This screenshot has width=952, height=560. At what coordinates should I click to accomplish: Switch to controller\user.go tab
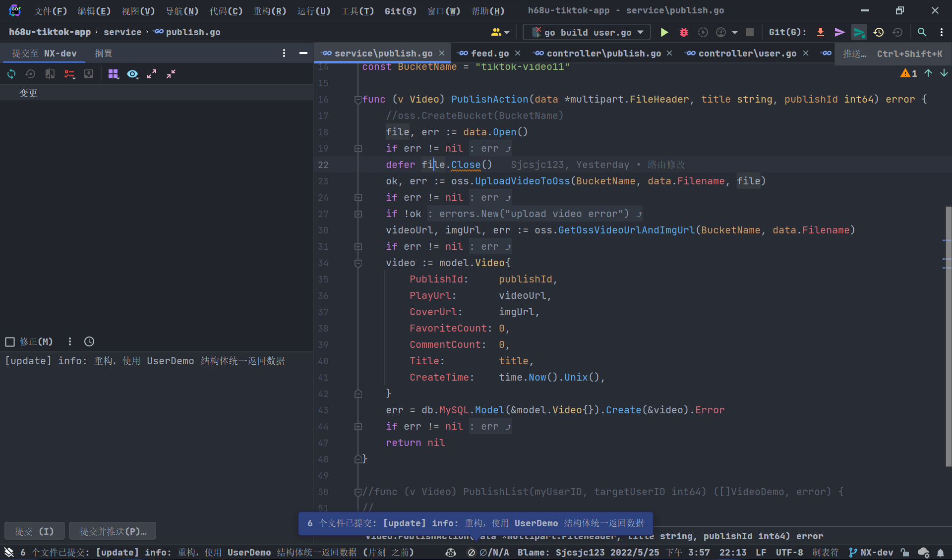click(x=747, y=53)
